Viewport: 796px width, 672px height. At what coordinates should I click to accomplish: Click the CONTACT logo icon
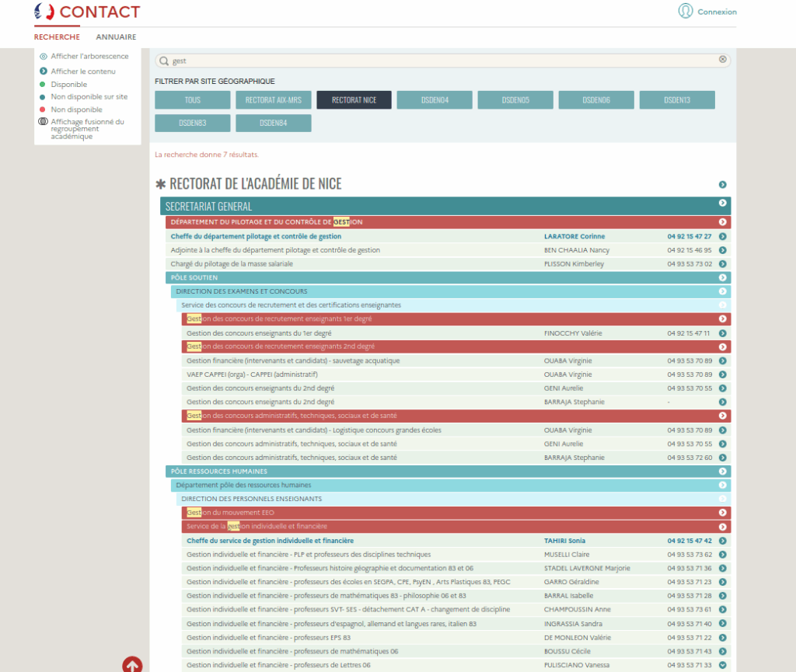(x=45, y=12)
